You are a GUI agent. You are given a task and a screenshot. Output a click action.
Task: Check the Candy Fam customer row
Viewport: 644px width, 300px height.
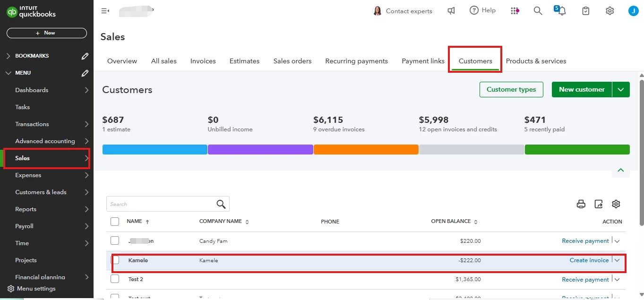pos(115,240)
